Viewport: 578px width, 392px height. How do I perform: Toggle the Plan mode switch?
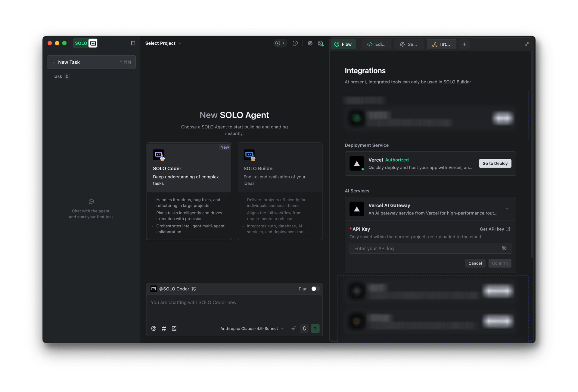(x=315, y=289)
